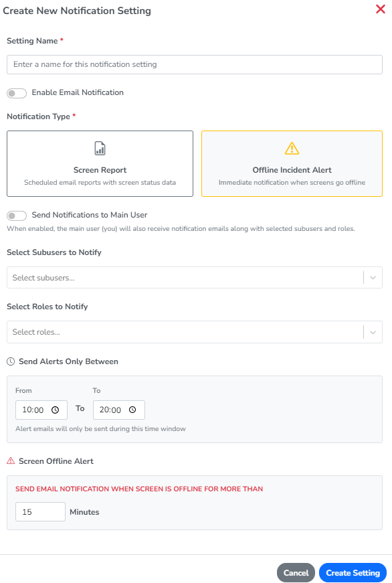Click the Cancel button
The height and width of the screenshot is (583, 392).
coord(296,572)
